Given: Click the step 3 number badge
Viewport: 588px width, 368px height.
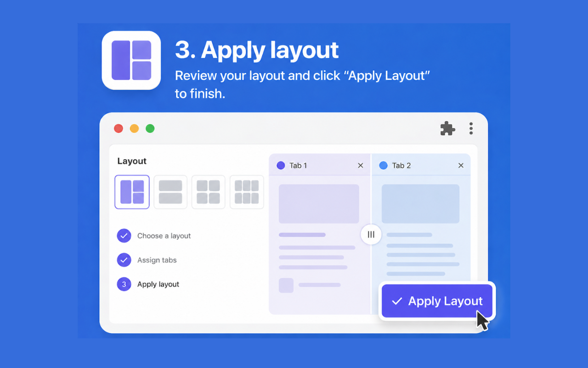Looking at the screenshot, I should [124, 284].
